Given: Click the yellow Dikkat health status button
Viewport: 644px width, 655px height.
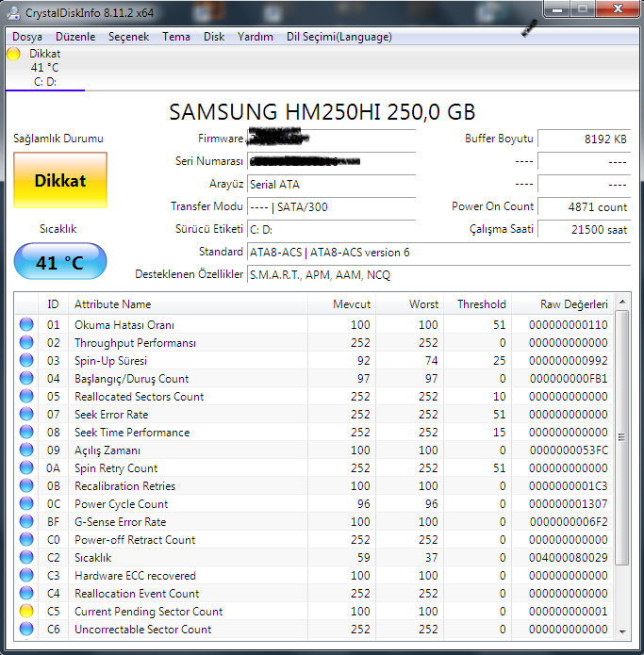Looking at the screenshot, I should (x=60, y=181).
